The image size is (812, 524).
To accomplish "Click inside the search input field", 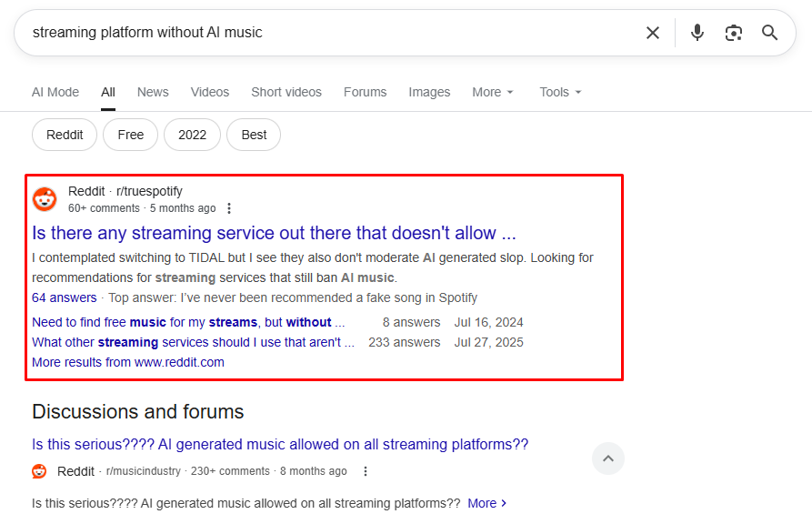I will (273, 32).
